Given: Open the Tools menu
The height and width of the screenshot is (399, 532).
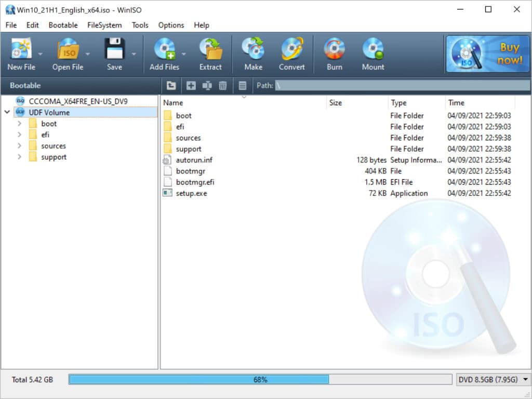Looking at the screenshot, I should point(140,25).
